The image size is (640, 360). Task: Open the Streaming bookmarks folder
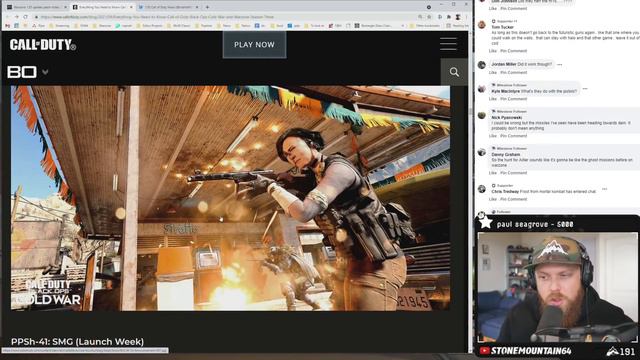60,25
